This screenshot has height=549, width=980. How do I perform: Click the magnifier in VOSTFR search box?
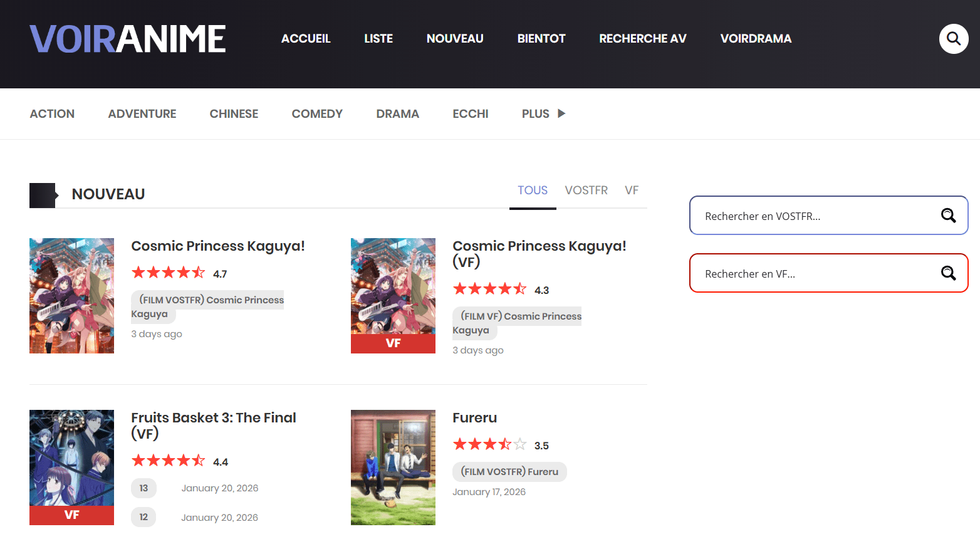tap(948, 216)
